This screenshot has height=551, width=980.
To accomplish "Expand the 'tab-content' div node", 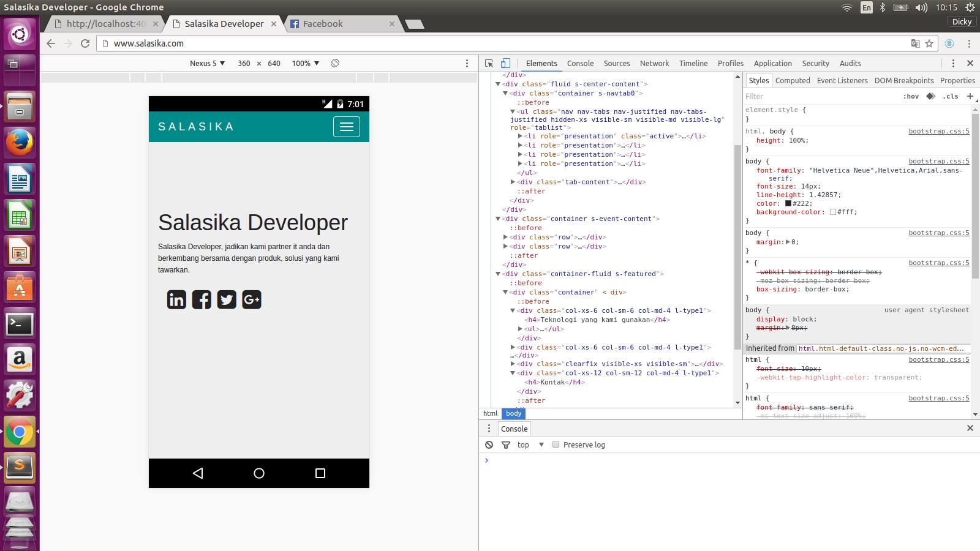I will [x=513, y=182].
